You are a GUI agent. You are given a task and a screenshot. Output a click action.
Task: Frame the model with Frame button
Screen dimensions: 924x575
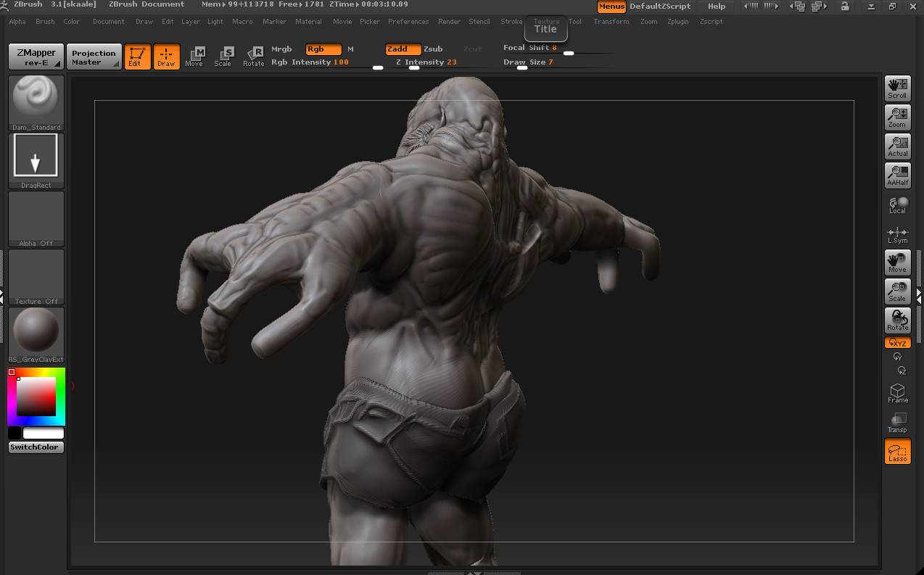tap(898, 394)
